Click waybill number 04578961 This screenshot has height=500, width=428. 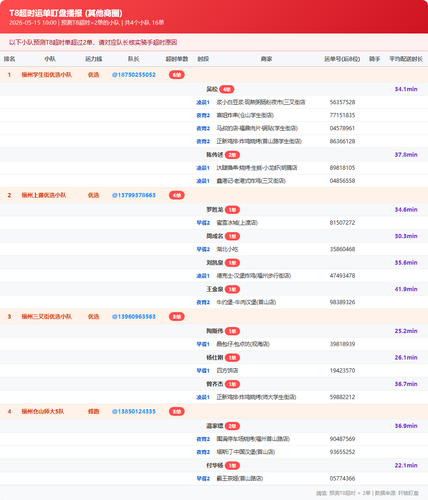pos(342,128)
